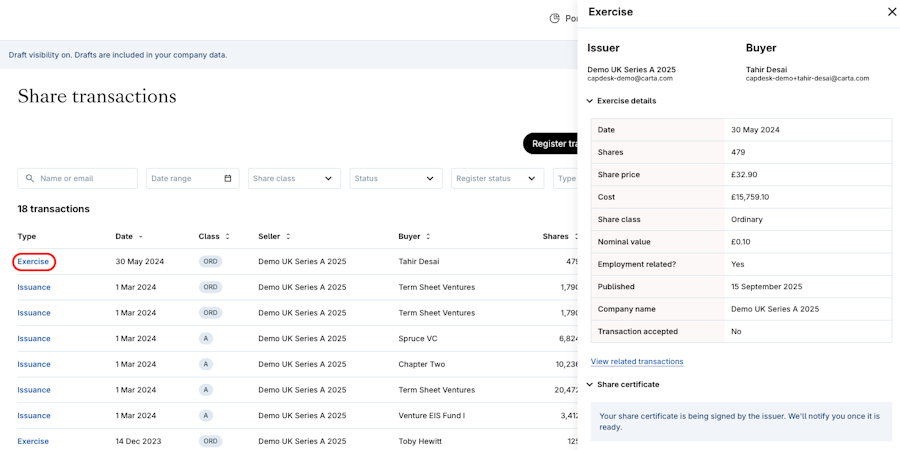Open the Spruce VC Issuance transaction

(33, 339)
